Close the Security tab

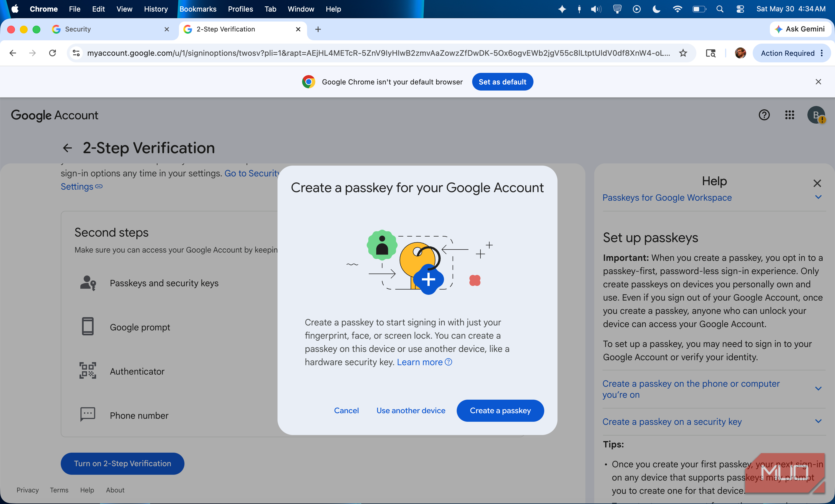167,29
